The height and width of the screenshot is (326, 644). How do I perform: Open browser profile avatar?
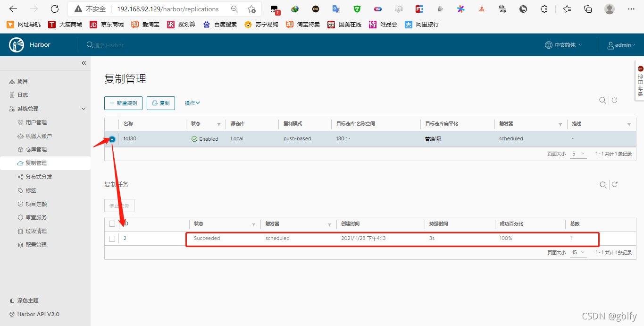610,9
